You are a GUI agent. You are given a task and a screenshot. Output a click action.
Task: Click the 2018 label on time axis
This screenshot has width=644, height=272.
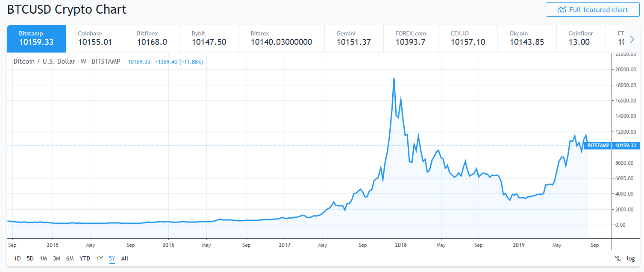(401, 245)
